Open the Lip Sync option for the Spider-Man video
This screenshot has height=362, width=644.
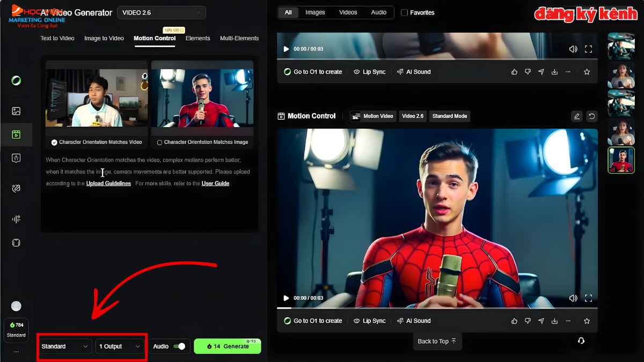pos(369,320)
